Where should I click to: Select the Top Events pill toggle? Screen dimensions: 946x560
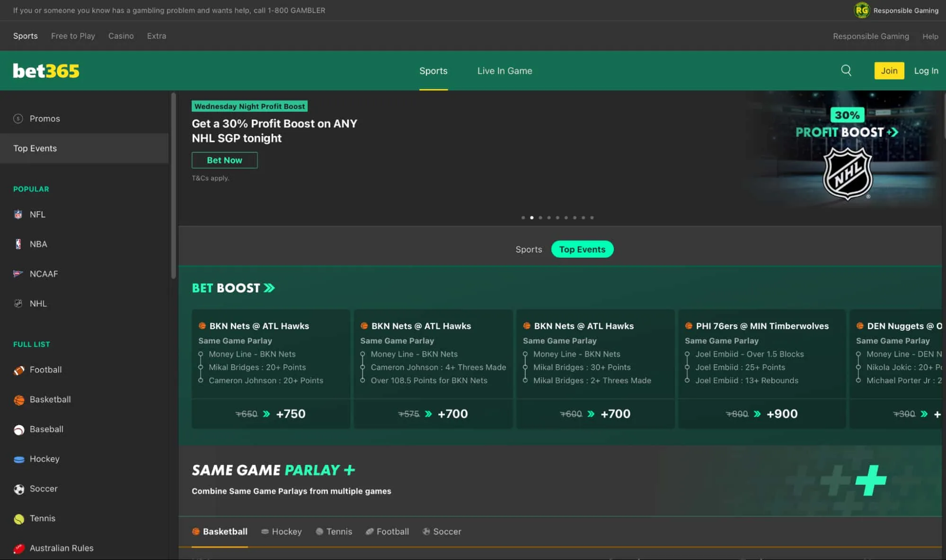click(582, 249)
